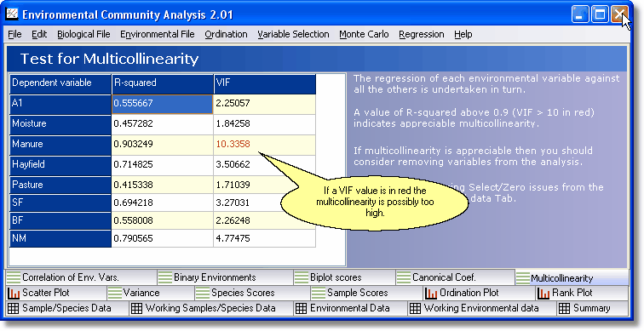Select the Manure row header
The image size is (644, 331).
pyautogui.click(x=60, y=146)
